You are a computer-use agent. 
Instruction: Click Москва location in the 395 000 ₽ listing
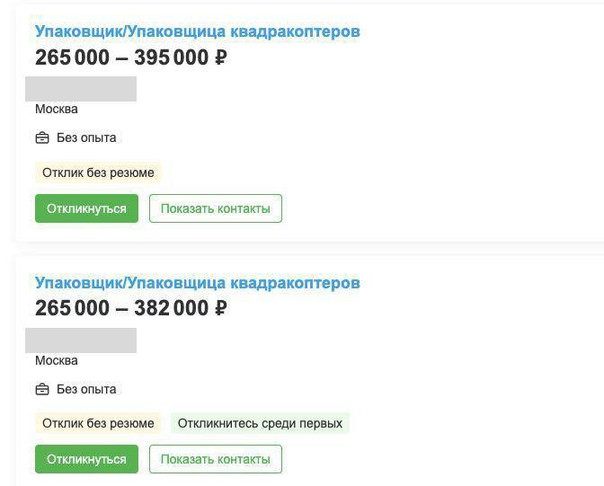click(x=57, y=109)
